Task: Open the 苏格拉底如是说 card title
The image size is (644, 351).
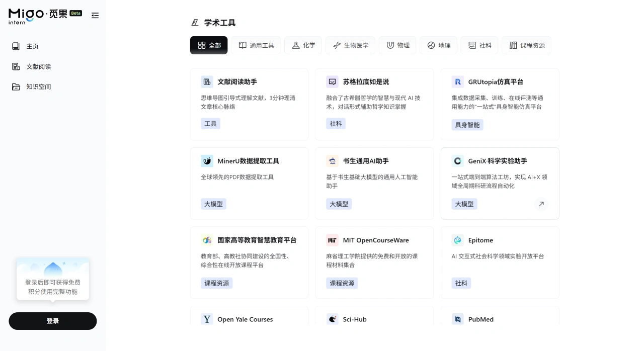Action: [x=366, y=82]
